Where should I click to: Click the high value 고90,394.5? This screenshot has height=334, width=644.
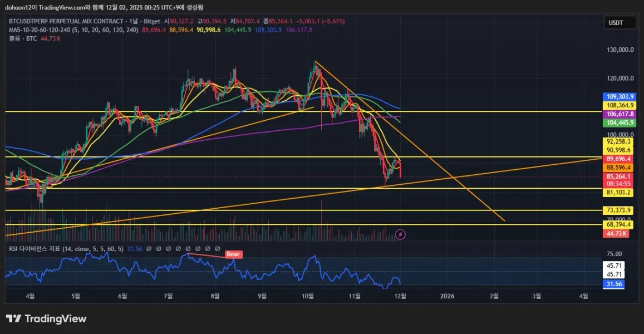coord(212,21)
